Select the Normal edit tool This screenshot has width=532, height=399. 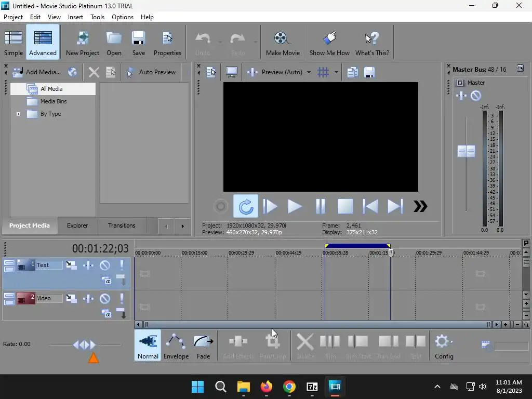coord(148,346)
